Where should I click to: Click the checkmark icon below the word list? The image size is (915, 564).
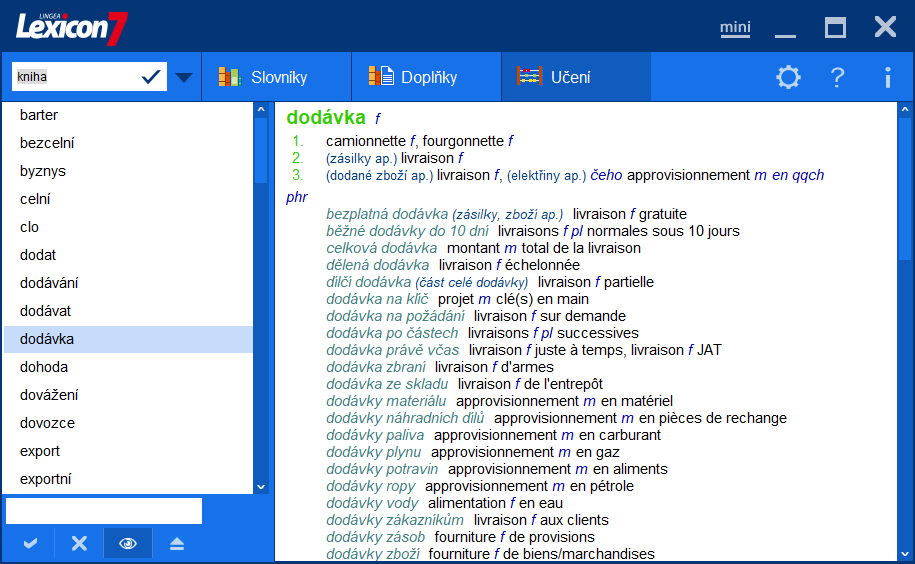point(30,543)
